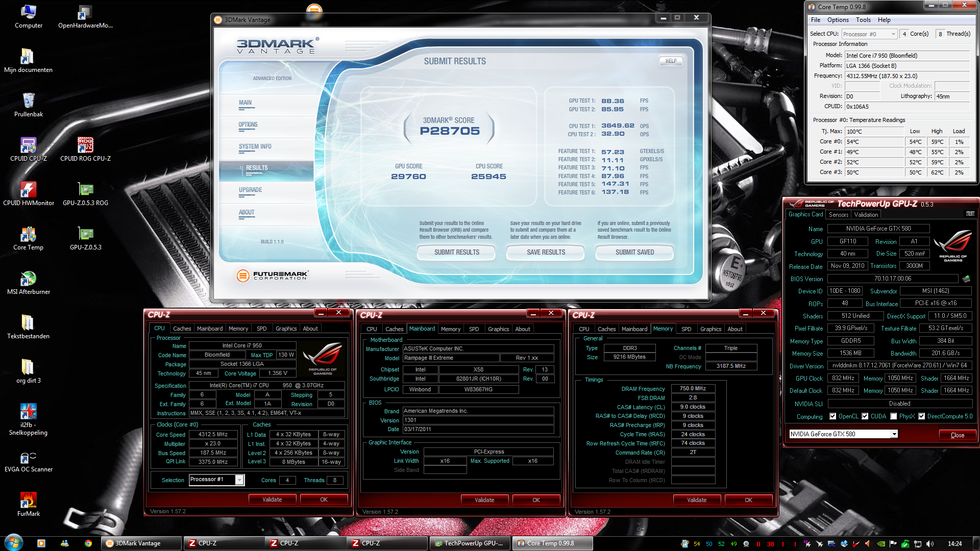Click the Chrome icon in the taskbar

click(x=88, y=543)
